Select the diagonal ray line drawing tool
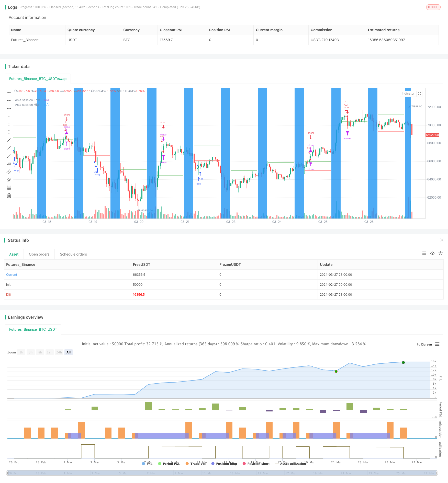 click(9, 148)
